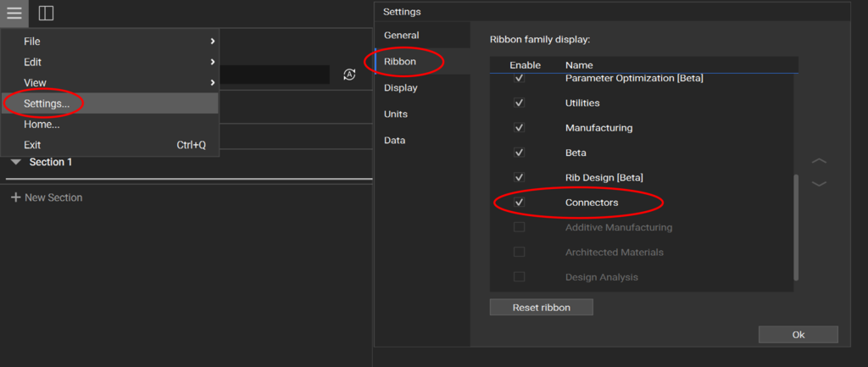Toggle the split panel layout icon
The width and height of the screenshot is (868, 367).
(x=46, y=13)
